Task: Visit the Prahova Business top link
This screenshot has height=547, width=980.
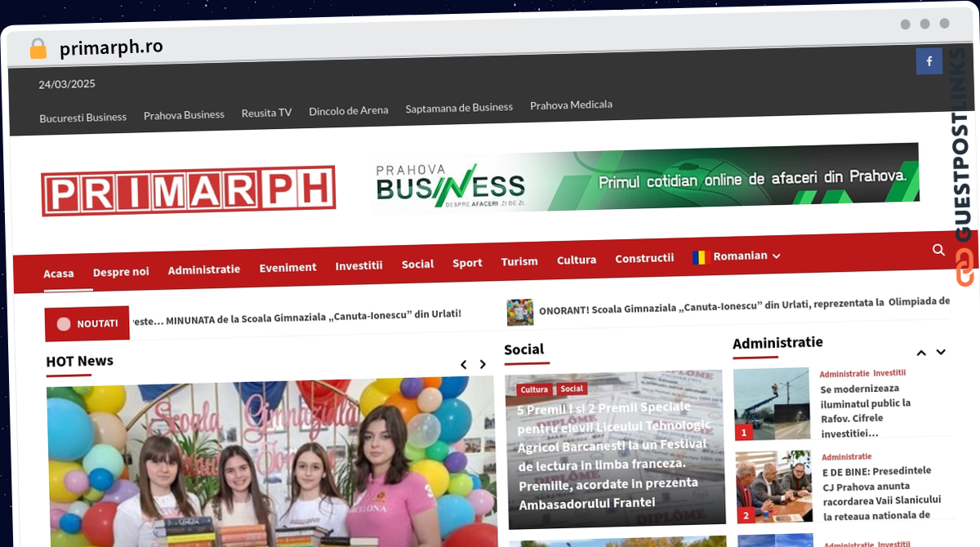Action: [184, 114]
